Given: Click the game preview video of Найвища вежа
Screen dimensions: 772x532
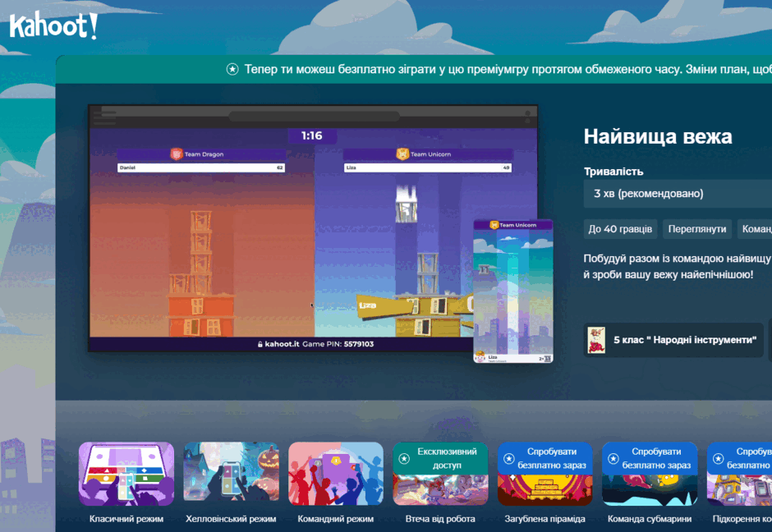Looking at the screenshot, I should pyautogui.click(x=313, y=228).
